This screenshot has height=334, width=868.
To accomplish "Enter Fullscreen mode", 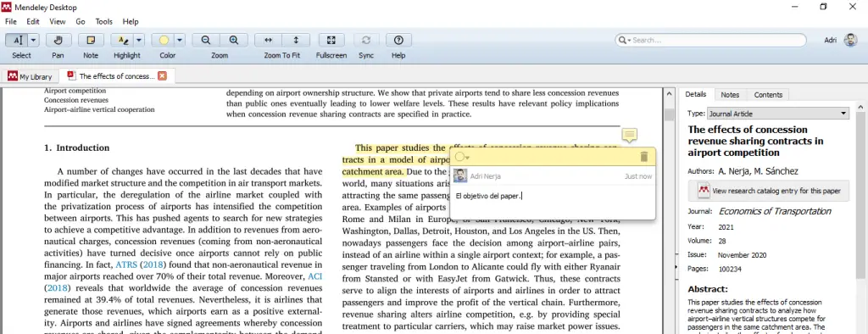I will click(x=331, y=41).
